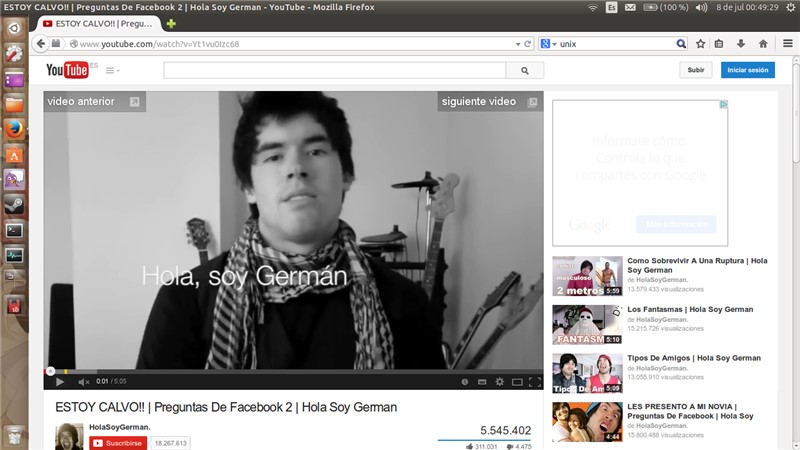This screenshot has width=800, height=450.
Task: Open the keyboard layout Es indicator
Action: tap(611, 7)
